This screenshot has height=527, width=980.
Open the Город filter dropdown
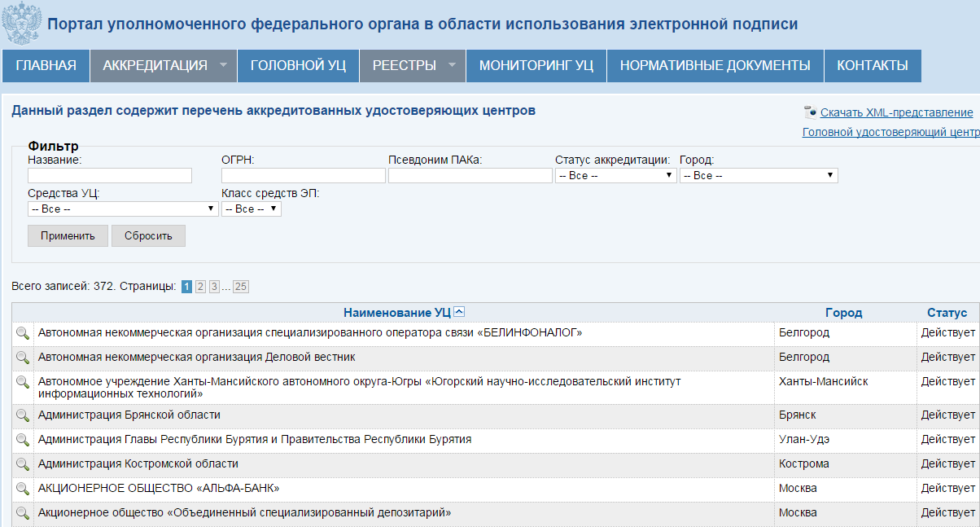tap(759, 174)
